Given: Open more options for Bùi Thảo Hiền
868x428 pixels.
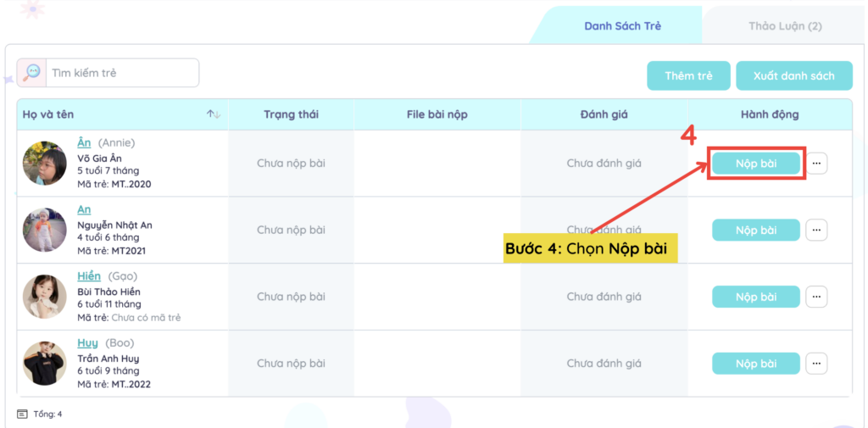Looking at the screenshot, I should [816, 297].
